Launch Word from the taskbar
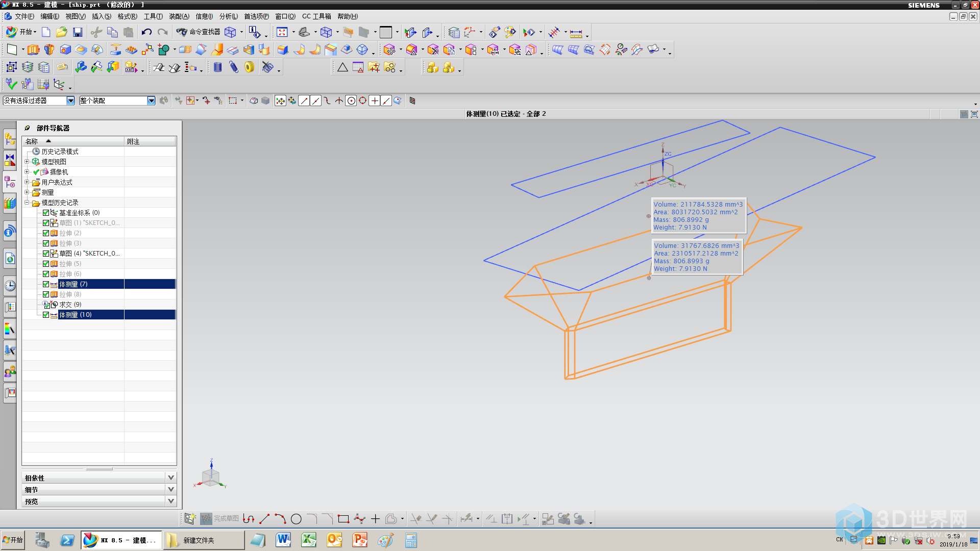Image resolution: width=980 pixels, height=551 pixels. [x=283, y=540]
